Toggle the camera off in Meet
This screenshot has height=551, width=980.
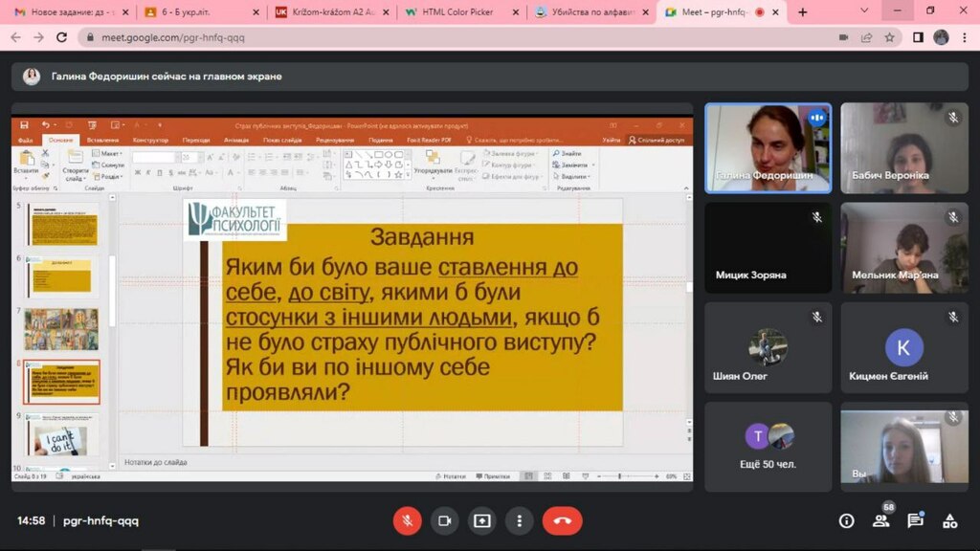pos(444,520)
